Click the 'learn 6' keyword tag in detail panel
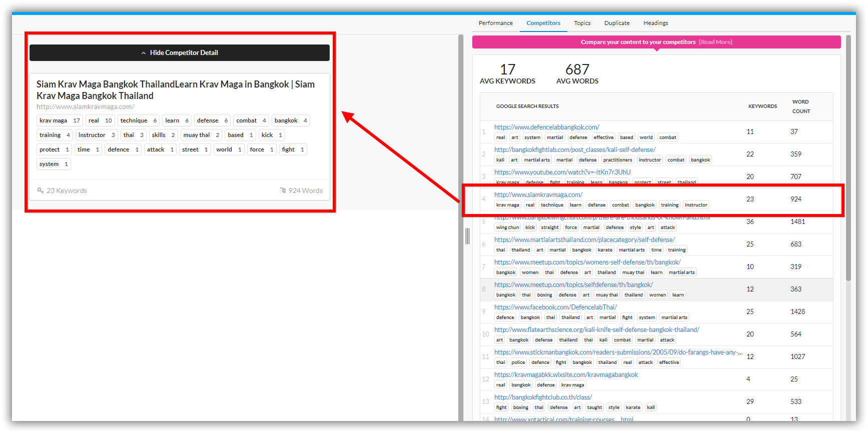Image resolution: width=868 pixels, height=433 pixels. 177,120
